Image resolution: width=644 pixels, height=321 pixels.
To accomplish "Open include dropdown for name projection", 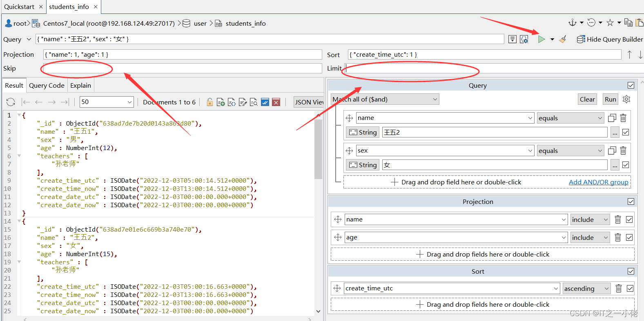I will [590, 219].
